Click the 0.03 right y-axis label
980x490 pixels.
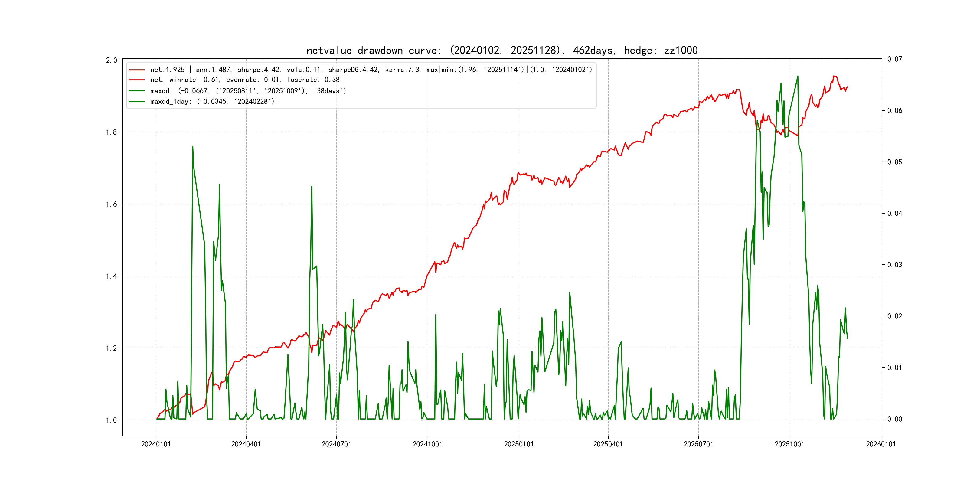pyautogui.click(x=894, y=265)
